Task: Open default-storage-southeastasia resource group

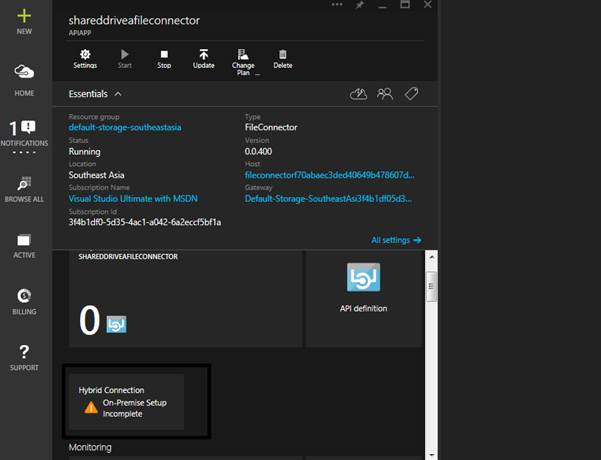Action: point(125,127)
